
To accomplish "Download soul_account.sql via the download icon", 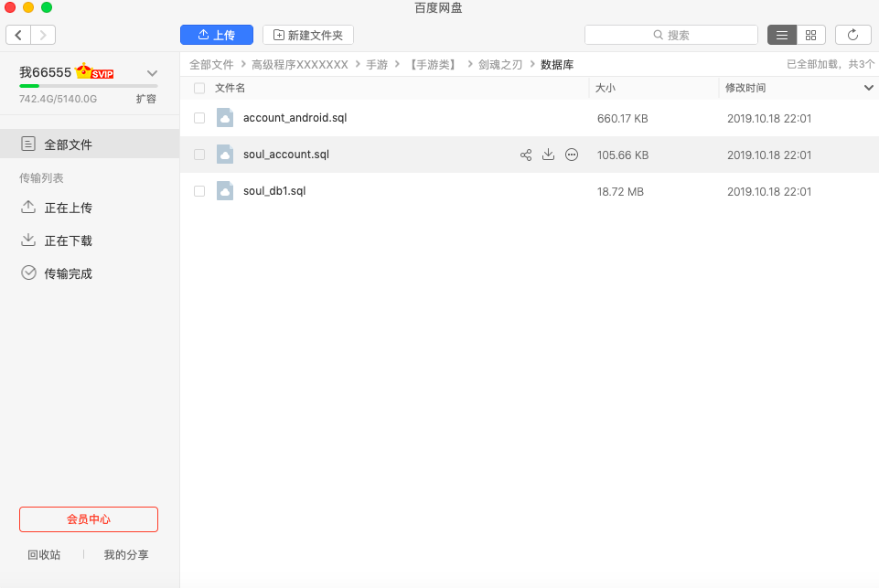I will pos(549,155).
